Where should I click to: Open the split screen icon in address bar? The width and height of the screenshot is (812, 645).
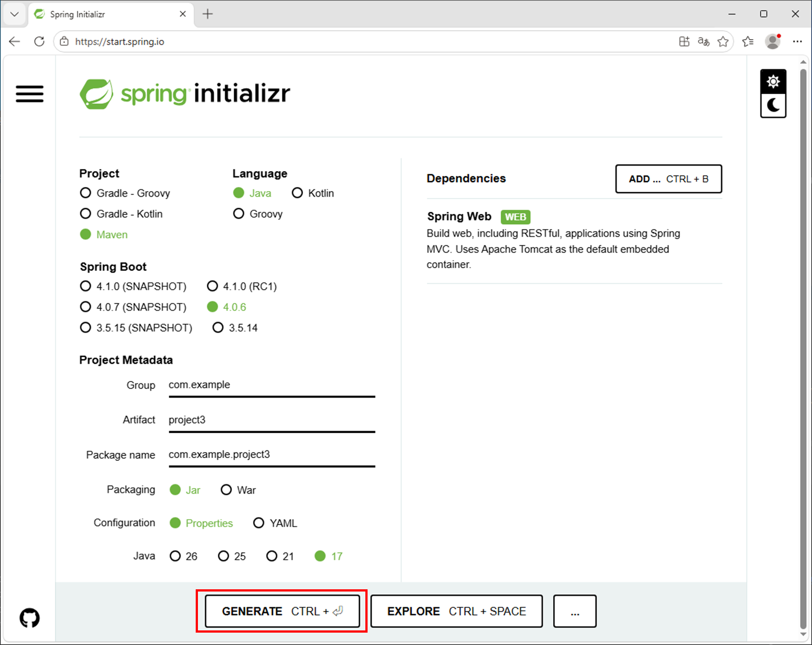pyautogui.click(x=684, y=42)
